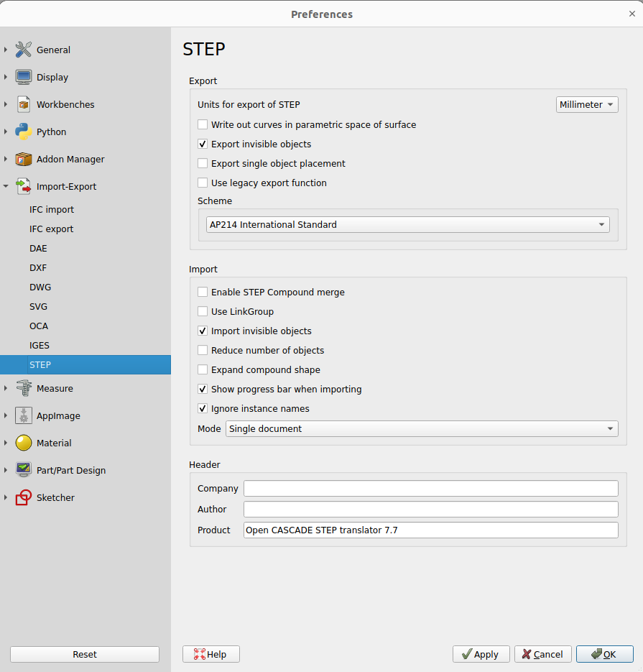Image resolution: width=643 pixels, height=672 pixels.
Task: Switch to the IGES settings page
Action: [x=39, y=345]
